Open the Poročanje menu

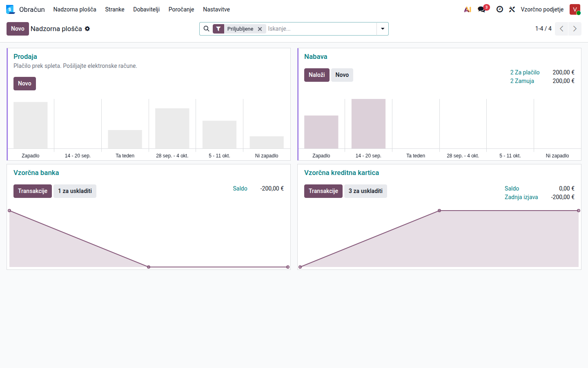[181, 9]
